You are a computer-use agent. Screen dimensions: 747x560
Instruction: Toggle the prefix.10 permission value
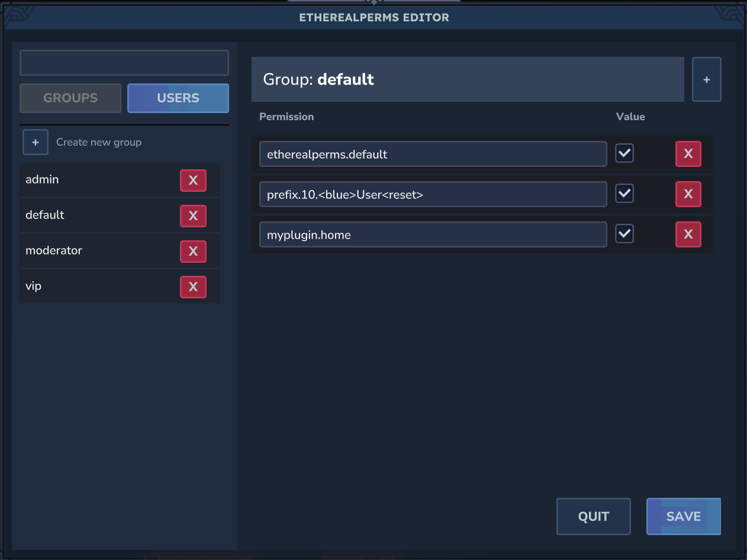coord(624,193)
